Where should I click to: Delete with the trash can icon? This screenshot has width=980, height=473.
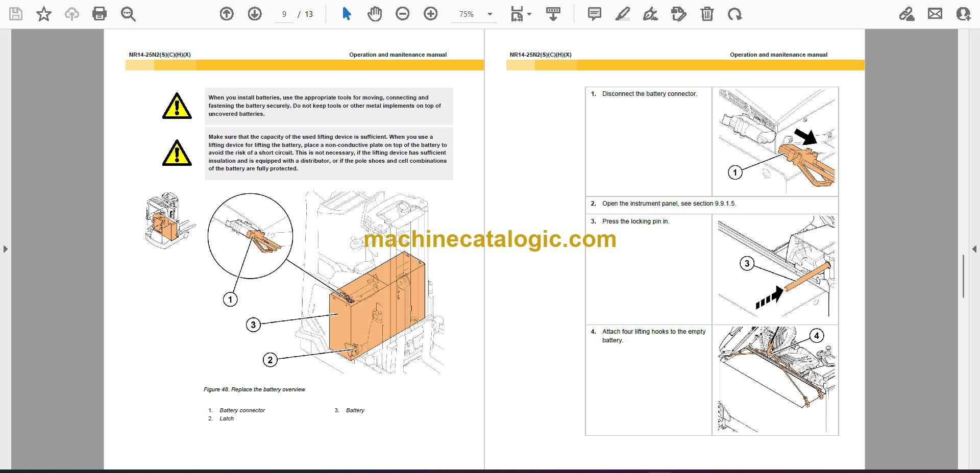click(x=707, y=14)
